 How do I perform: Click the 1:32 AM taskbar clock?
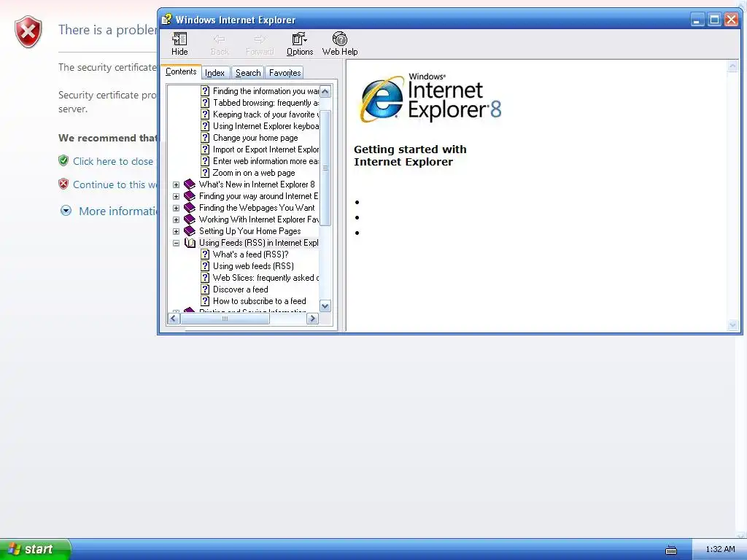coord(720,549)
